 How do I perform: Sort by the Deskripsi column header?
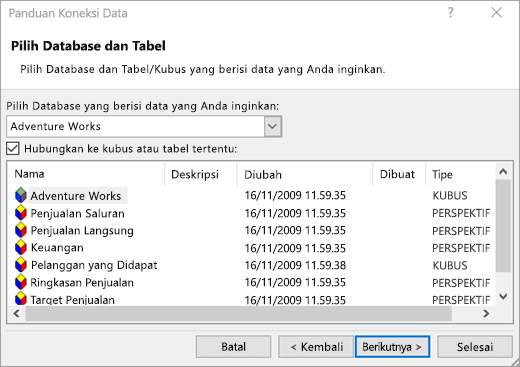[x=201, y=174]
